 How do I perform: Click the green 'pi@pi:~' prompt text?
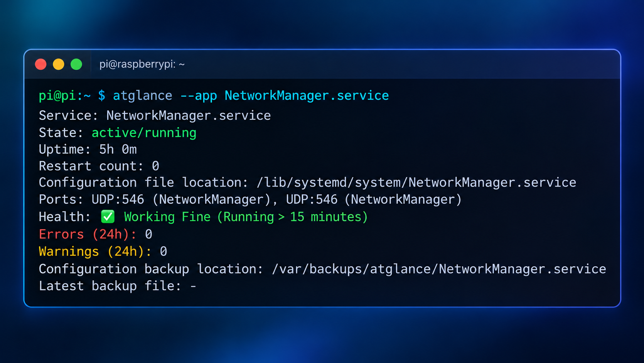coord(65,96)
